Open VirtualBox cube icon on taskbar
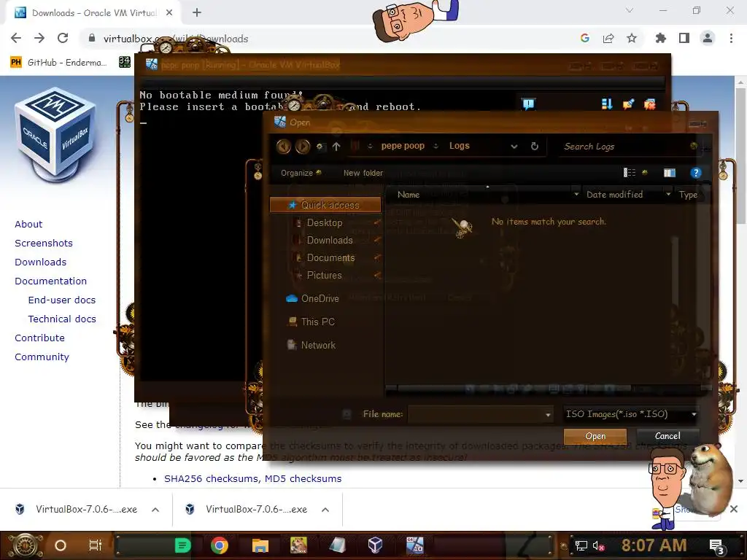This screenshot has height=560, width=747. [x=375, y=545]
